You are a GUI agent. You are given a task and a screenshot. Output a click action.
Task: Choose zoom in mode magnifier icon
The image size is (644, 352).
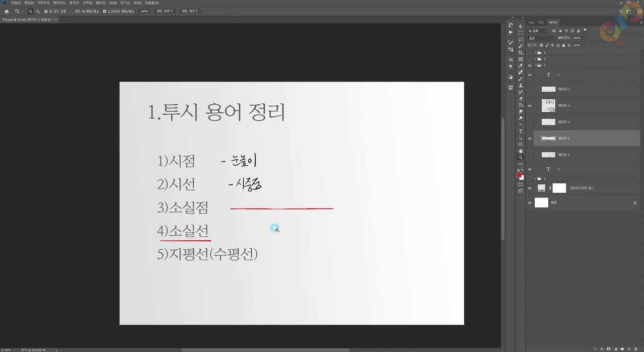pyautogui.click(x=31, y=11)
